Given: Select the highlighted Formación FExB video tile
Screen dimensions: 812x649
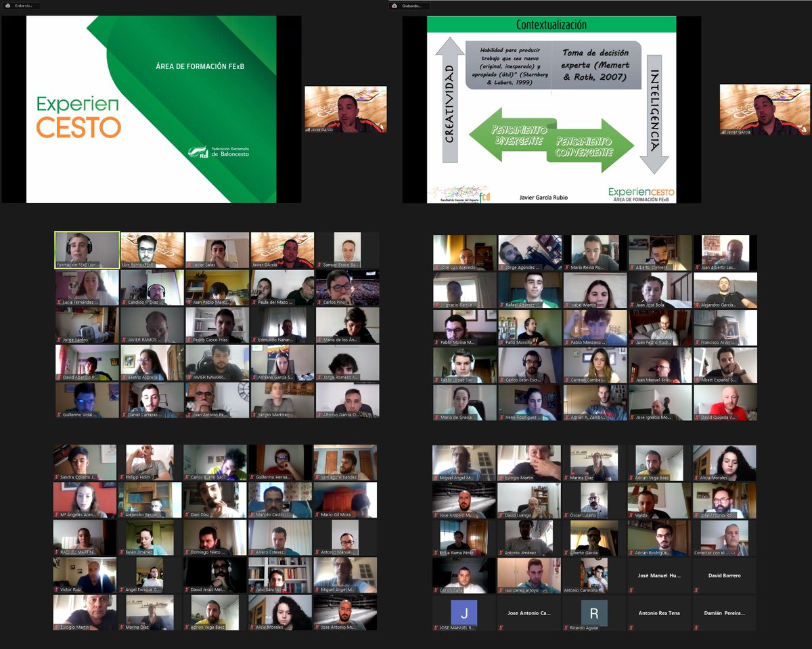Looking at the screenshot, I should coord(87,250).
